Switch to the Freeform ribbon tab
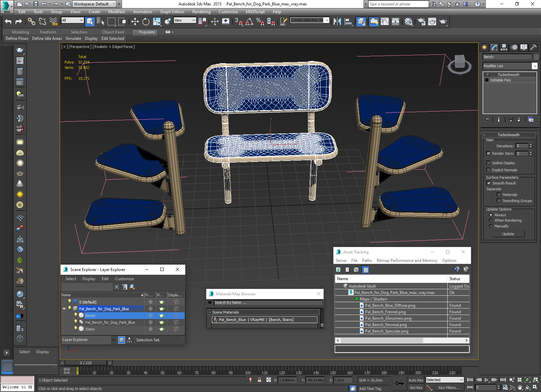 click(x=48, y=32)
